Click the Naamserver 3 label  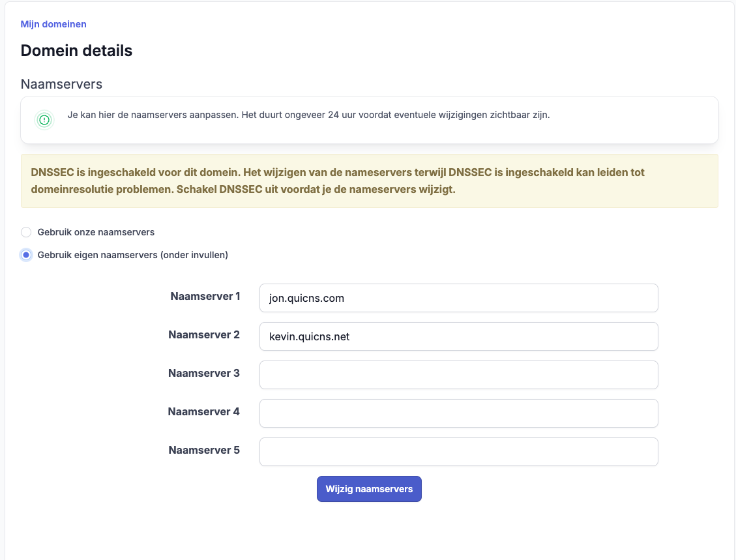pos(204,373)
